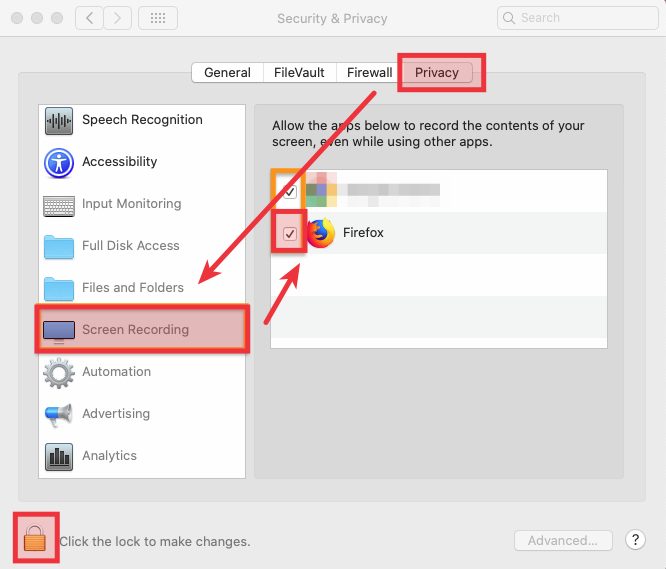Click the Firefox app icon in list
The height and width of the screenshot is (569, 666).
[x=320, y=233]
